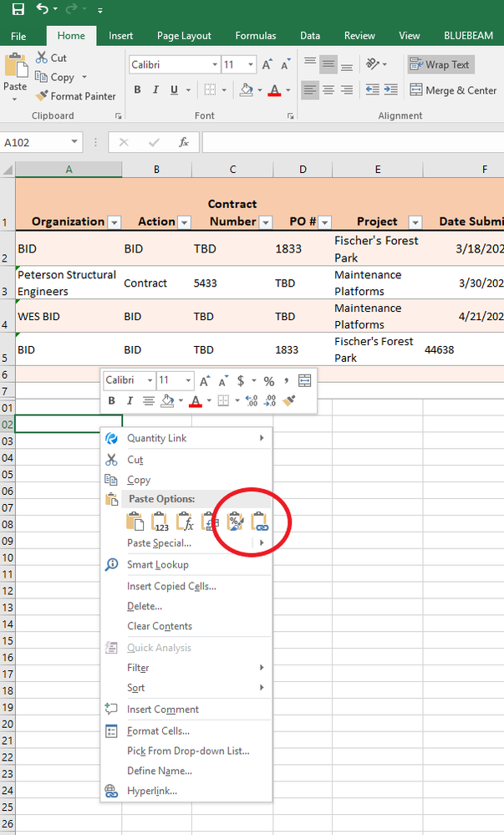
Task: Click the Save icon in title bar
Action: click(18, 9)
